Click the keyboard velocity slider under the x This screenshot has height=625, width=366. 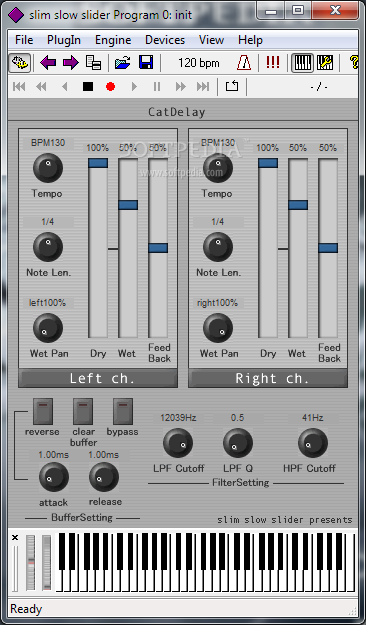click(x=15, y=568)
